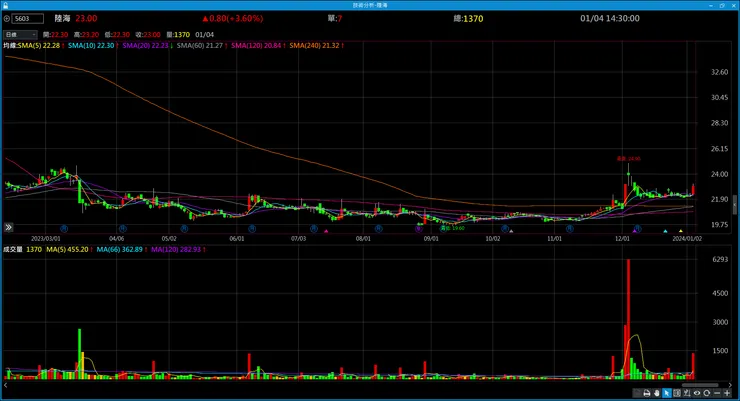
Task: Click the printer icon in bottom toolbar
Action: (x=647, y=393)
